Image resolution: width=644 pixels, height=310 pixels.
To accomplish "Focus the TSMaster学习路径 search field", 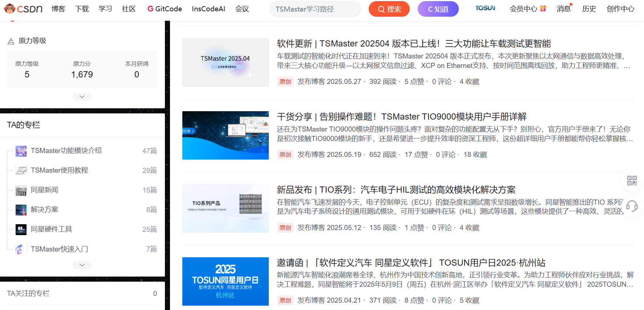I will [315, 9].
